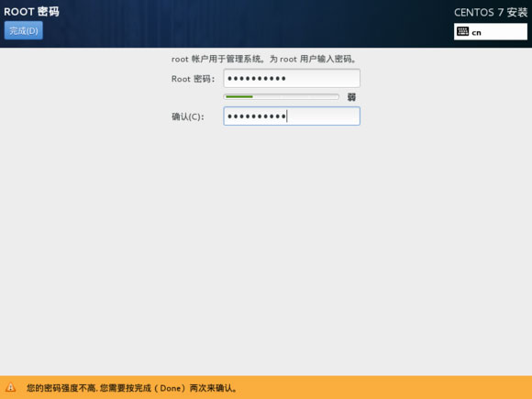Screen dimensions: 532x399
Task: Select the cn keyboard layout text
Action: 476,33
